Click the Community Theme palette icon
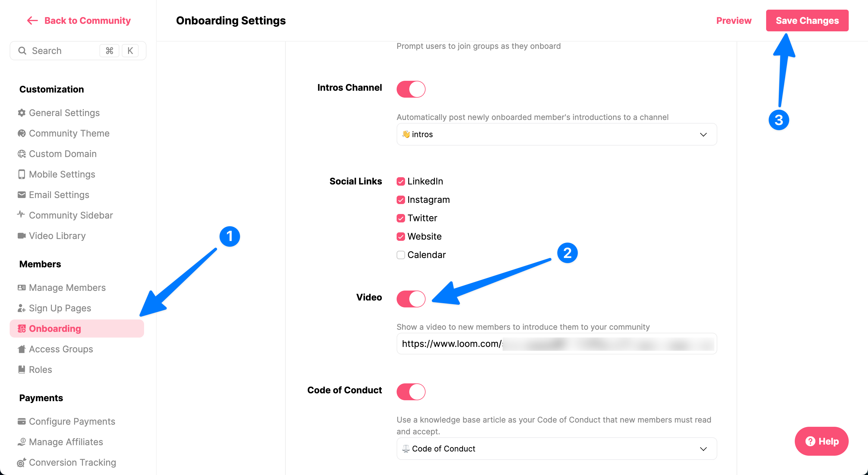 [x=22, y=134]
